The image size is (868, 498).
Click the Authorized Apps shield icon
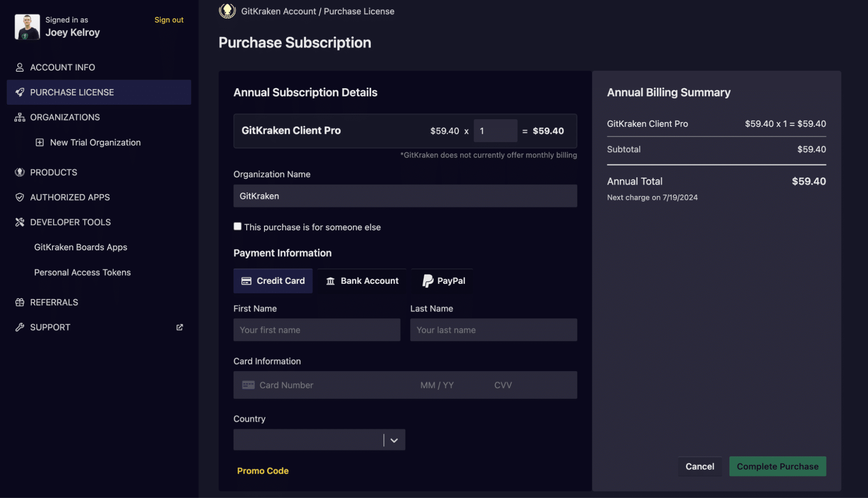click(x=20, y=197)
